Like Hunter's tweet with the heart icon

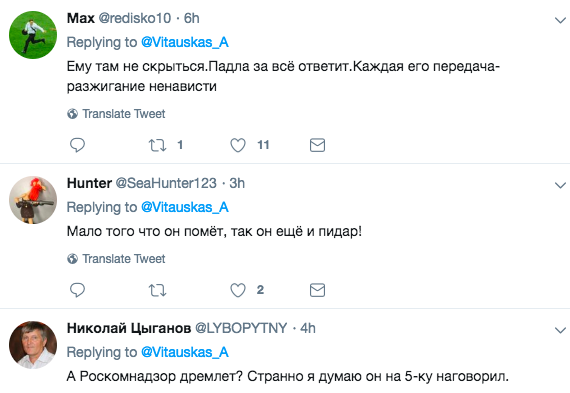[x=238, y=290]
